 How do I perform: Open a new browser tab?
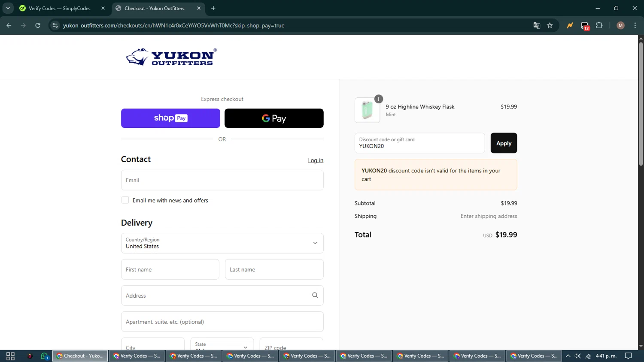coord(213,8)
